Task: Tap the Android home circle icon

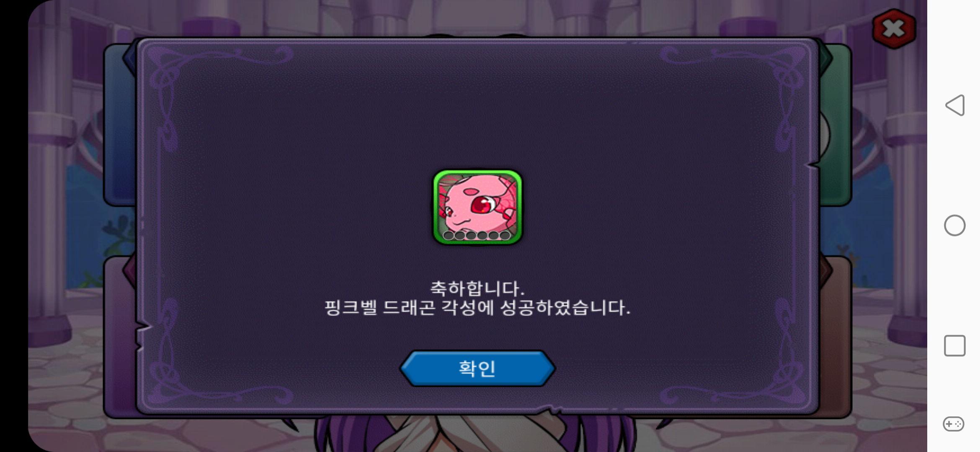Action: [x=954, y=226]
